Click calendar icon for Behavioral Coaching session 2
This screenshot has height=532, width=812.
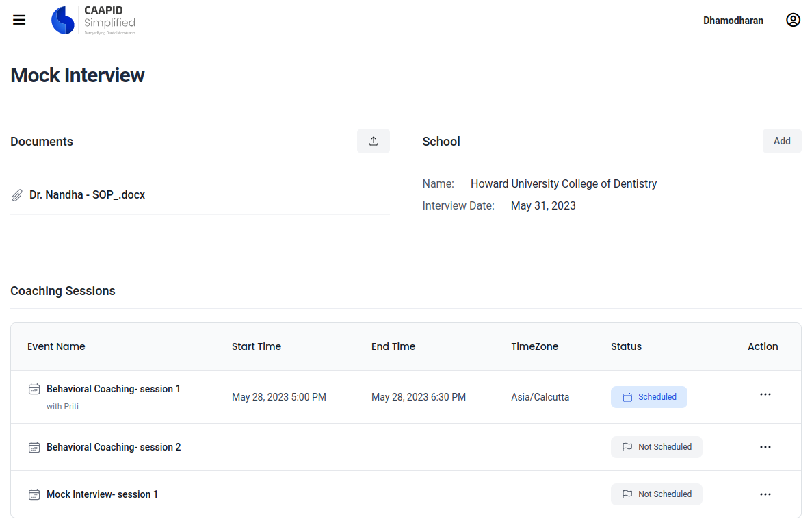tap(34, 447)
